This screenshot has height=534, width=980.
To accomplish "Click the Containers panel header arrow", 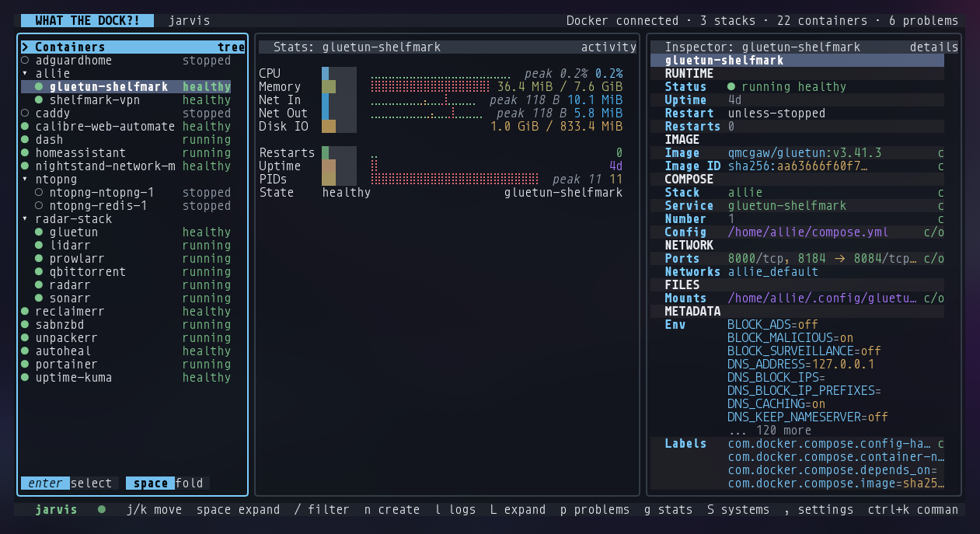I will point(25,47).
